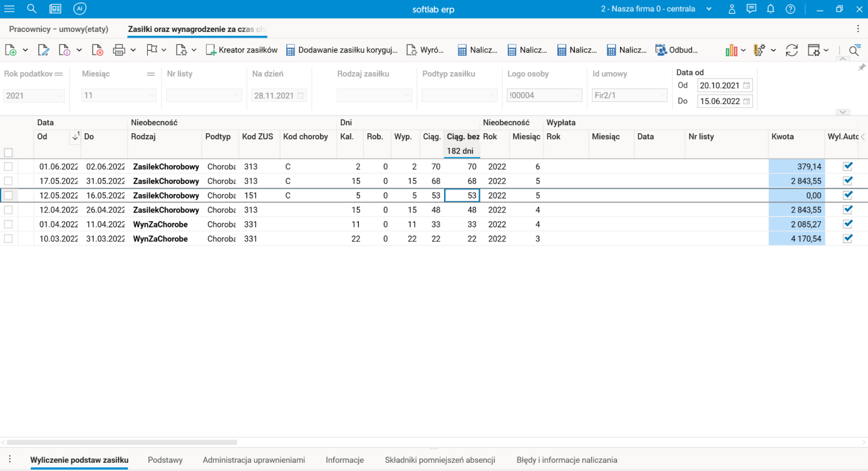Tick the row checkbox for 10.03.2022
The height and width of the screenshot is (471, 868).
pos(8,239)
